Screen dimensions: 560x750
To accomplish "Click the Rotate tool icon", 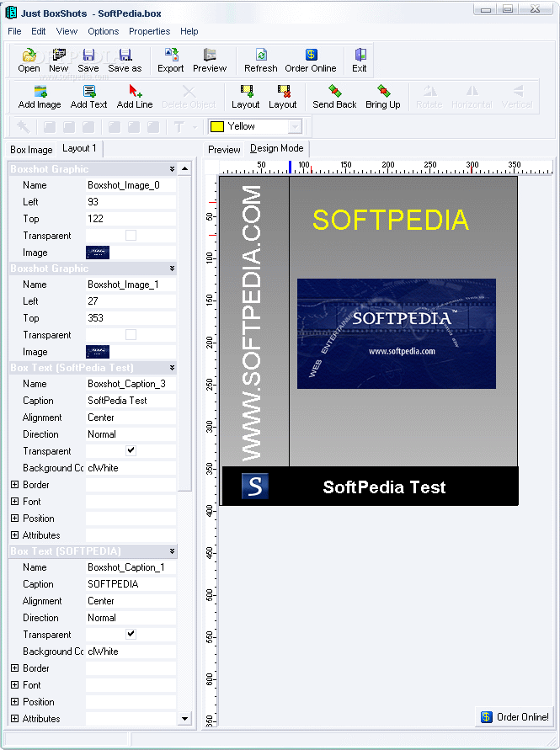I will tap(429, 97).
